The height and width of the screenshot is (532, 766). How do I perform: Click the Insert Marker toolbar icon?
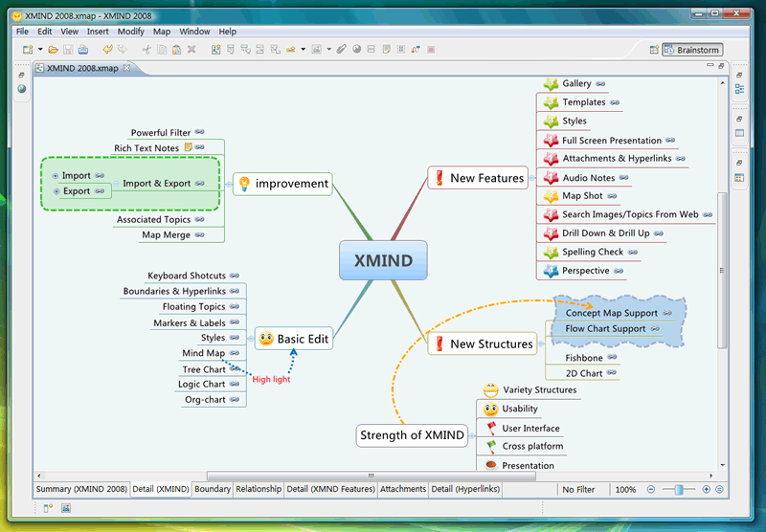[x=291, y=50]
